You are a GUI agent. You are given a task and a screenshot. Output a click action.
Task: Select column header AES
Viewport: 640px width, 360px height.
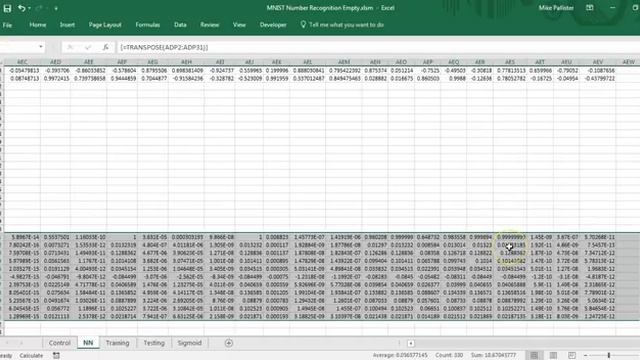coord(510,62)
